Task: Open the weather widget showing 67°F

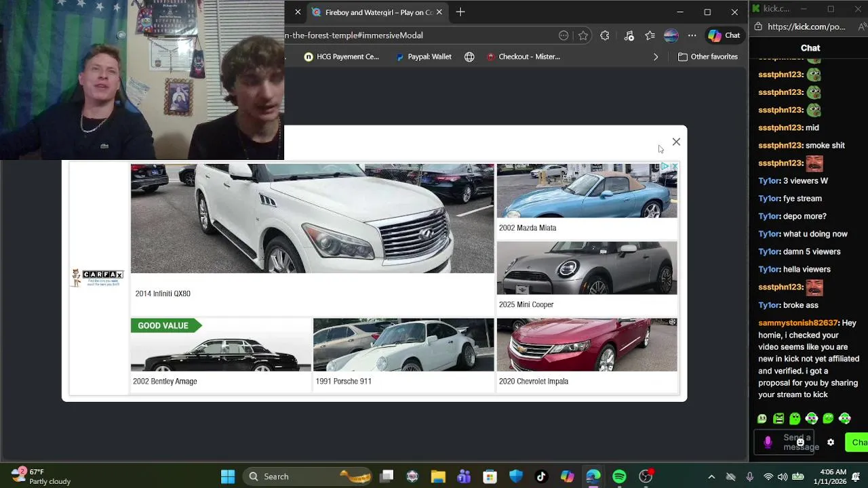Action: click(42, 476)
